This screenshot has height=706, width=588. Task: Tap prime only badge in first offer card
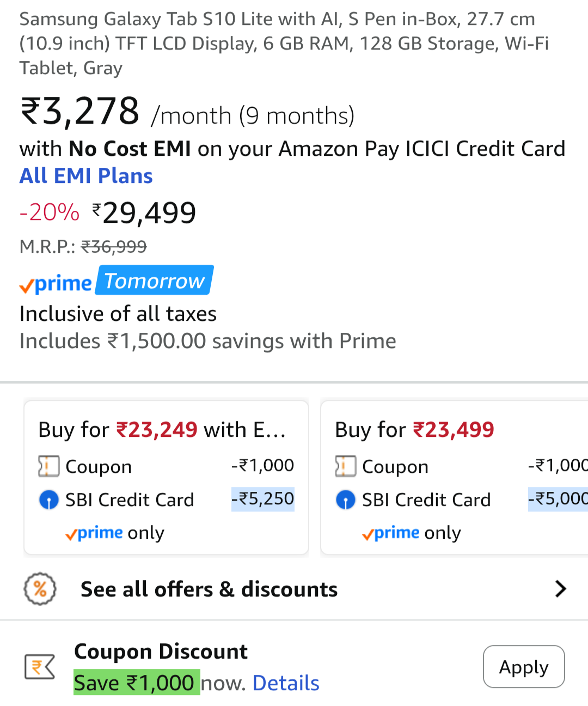[115, 533]
